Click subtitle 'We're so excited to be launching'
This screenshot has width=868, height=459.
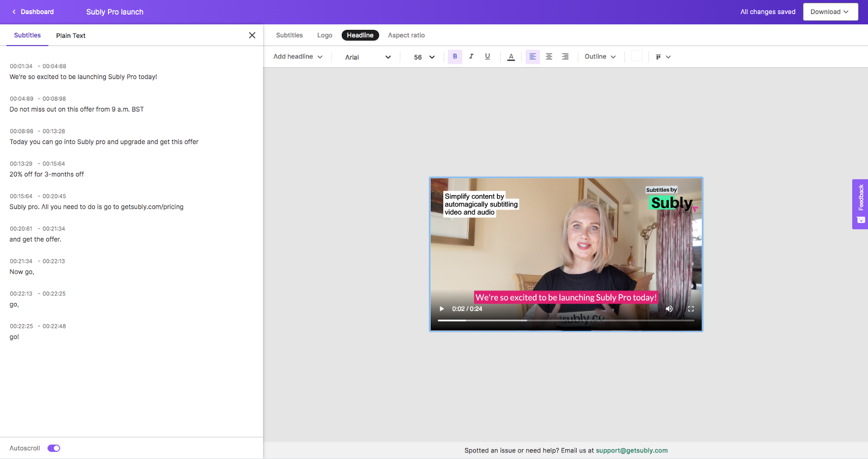tap(83, 77)
